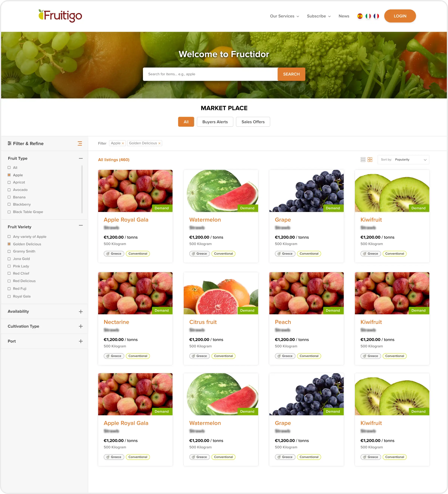Check the Granny Smith variety checkbox
The height and width of the screenshot is (494, 448).
(9, 251)
